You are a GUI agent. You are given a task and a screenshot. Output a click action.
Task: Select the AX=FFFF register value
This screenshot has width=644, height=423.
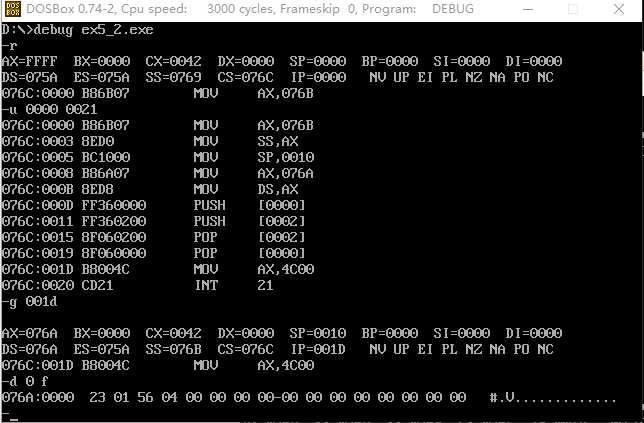[29, 61]
